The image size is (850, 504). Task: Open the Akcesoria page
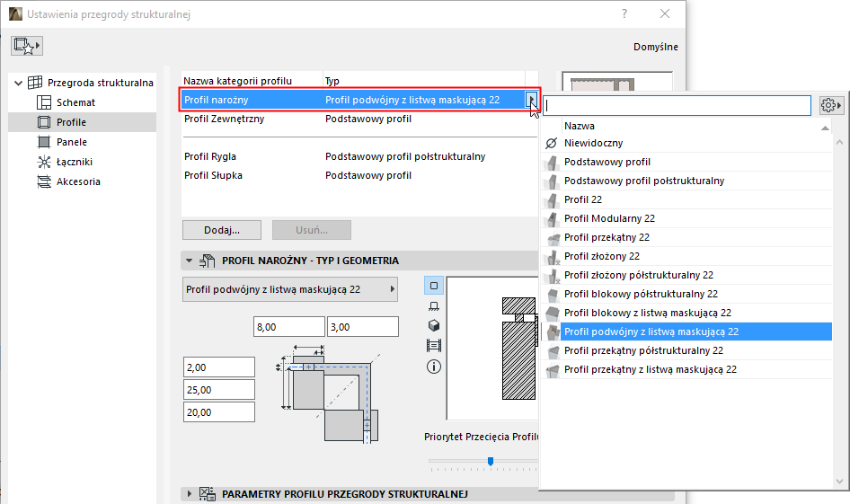coord(78,181)
